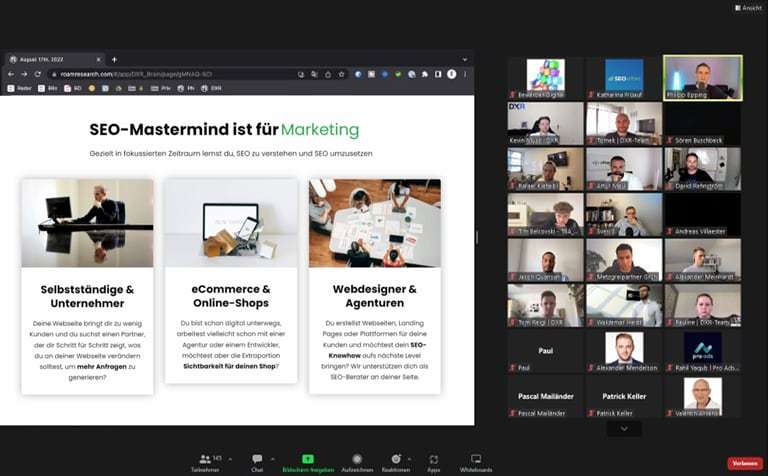This screenshot has width=768, height=476.
Task: Click the 'Webdesigner & Agenturen' card title
Action: point(375,296)
